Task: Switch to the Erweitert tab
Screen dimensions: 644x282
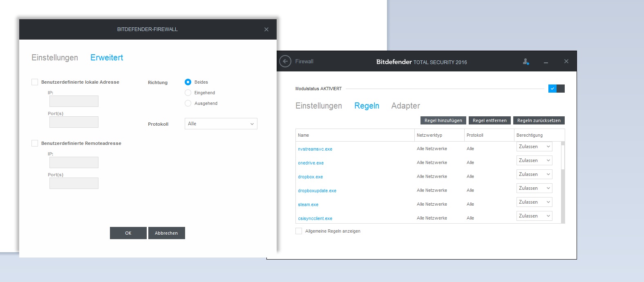Action: click(107, 58)
